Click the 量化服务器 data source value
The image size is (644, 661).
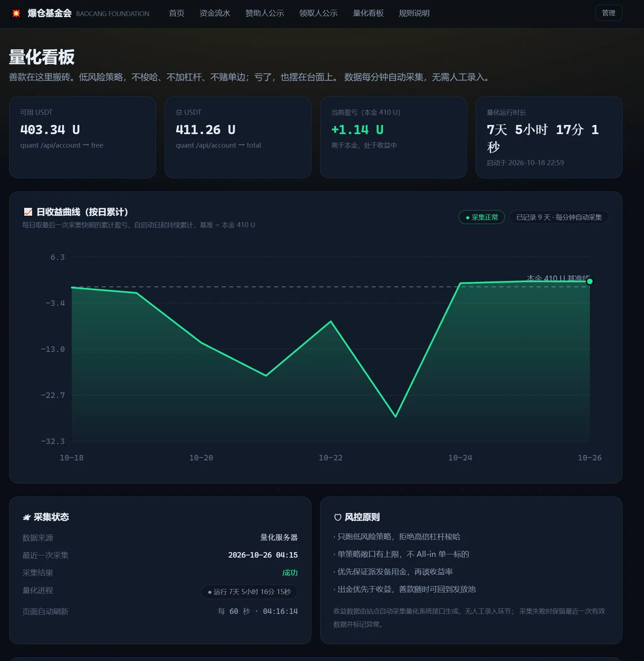point(279,538)
